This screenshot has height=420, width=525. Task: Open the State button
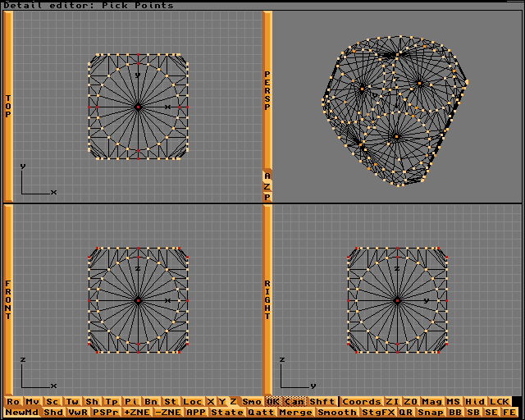pyautogui.click(x=227, y=413)
